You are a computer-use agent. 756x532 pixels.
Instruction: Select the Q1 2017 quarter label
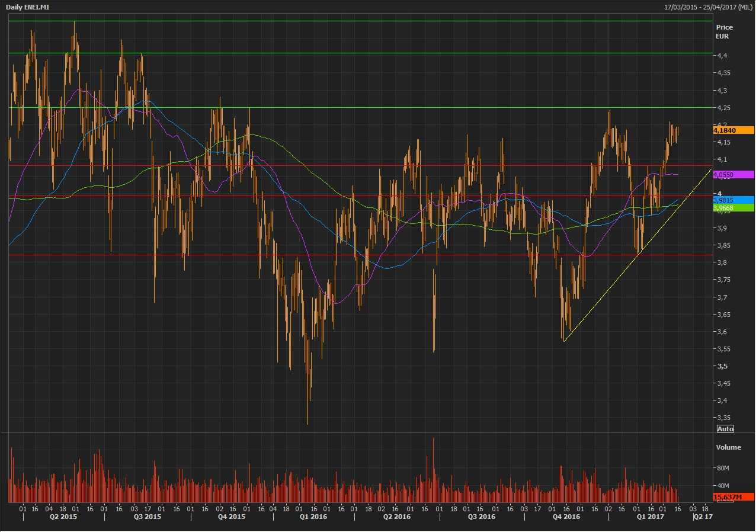point(650,517)
